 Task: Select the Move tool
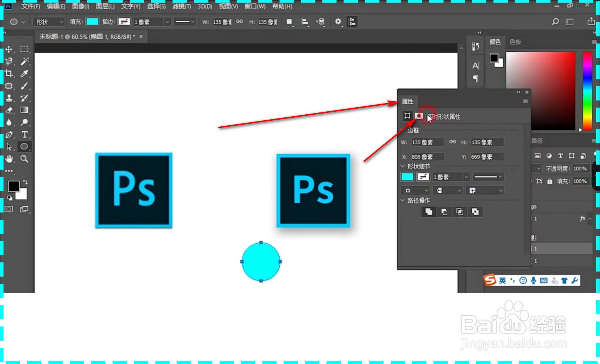[x=9, y=49]
